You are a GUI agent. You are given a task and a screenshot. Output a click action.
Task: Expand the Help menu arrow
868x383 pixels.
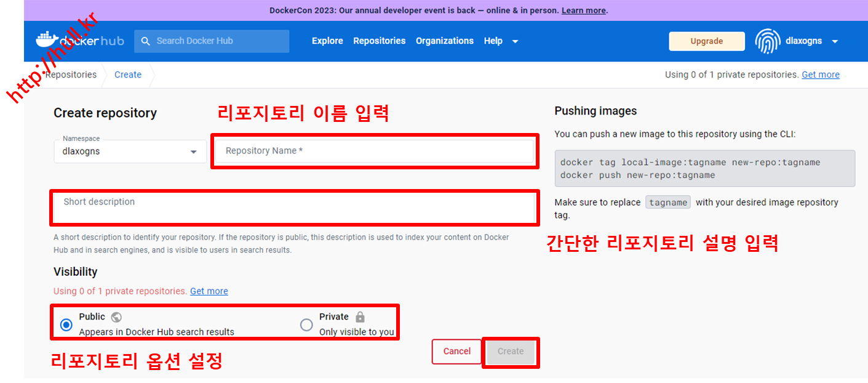point(515,41)
